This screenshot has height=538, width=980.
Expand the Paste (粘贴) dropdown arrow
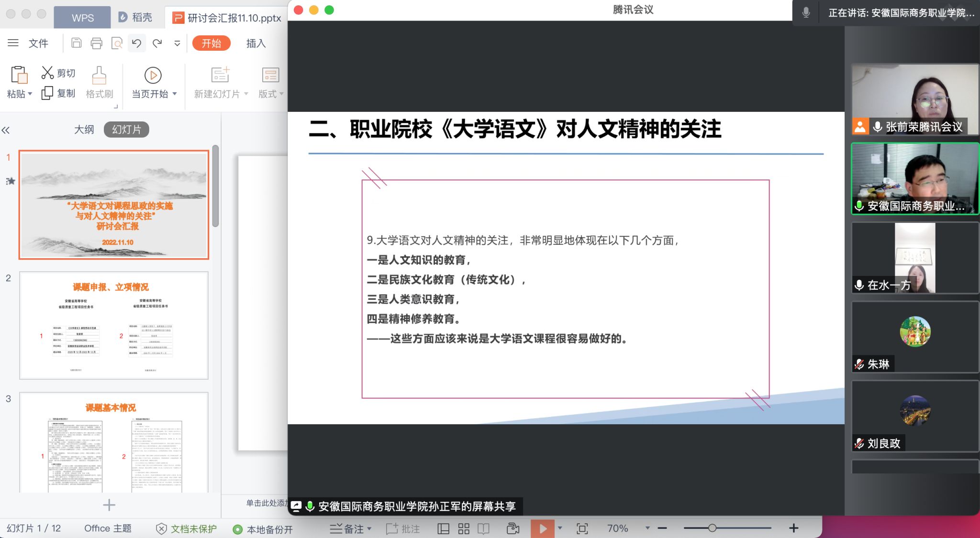point(30,94)
